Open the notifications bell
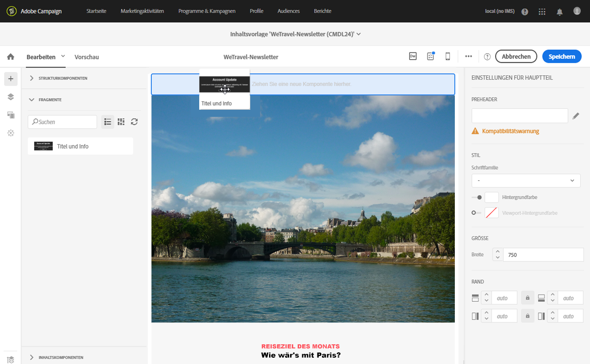 (x=560, y=12)
